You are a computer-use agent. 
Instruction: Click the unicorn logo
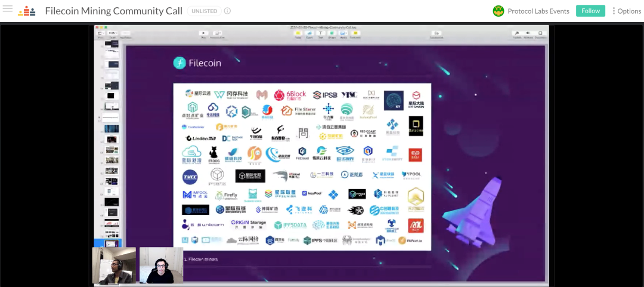[203, 224]
